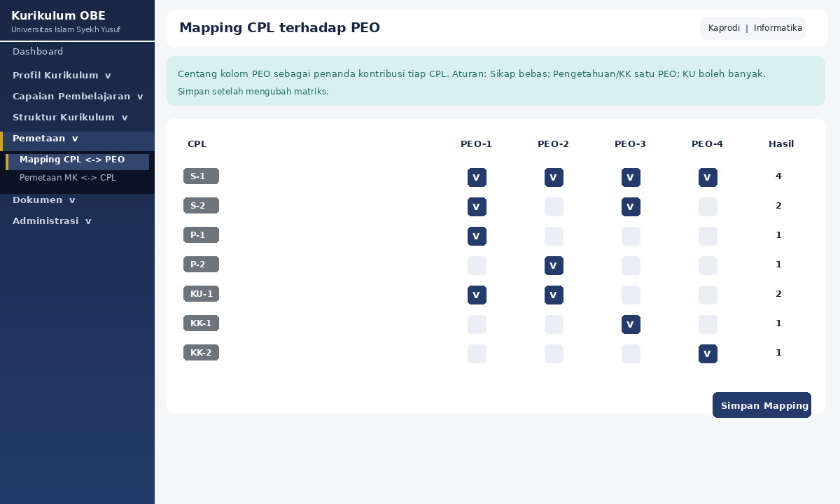This screenshot has height=504, width=840.
Task: Uncheck PEO-2 in P-2 row
Action: coord(554,265)
